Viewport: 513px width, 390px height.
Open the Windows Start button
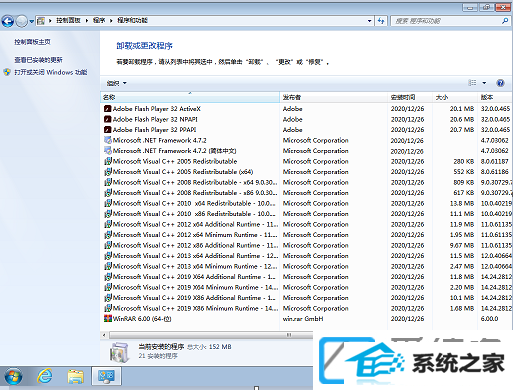pos(13,377)
